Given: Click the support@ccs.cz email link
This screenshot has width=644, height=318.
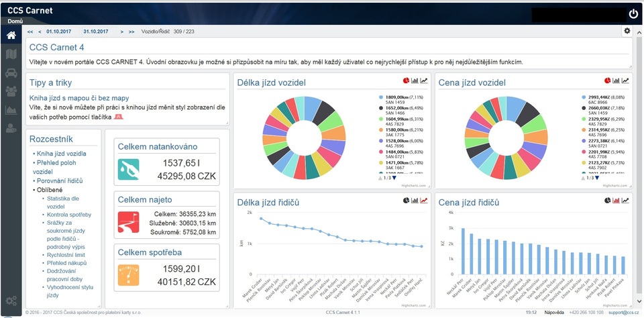Looking at the screenshot, I should [623, 313].
